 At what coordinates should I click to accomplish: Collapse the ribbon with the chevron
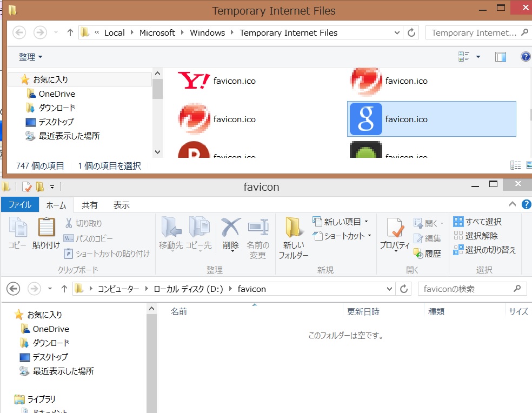[x=513, y=204]
